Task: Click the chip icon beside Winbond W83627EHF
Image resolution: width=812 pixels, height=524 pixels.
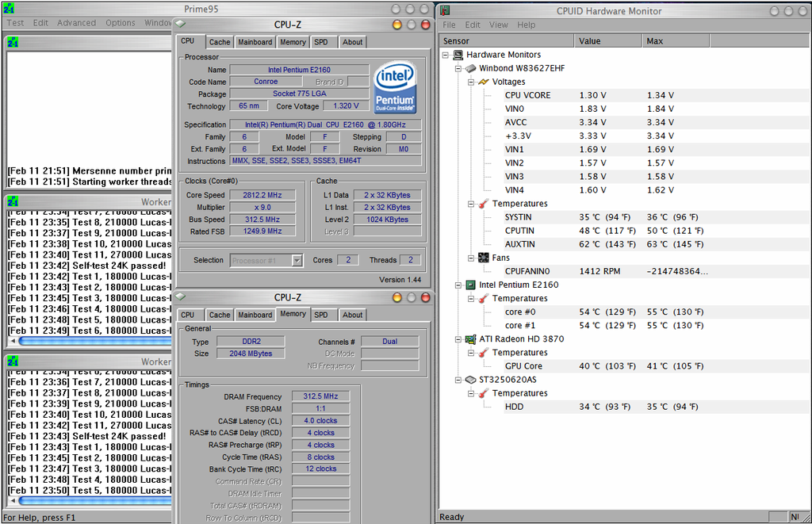Action: tap(470, 68)
